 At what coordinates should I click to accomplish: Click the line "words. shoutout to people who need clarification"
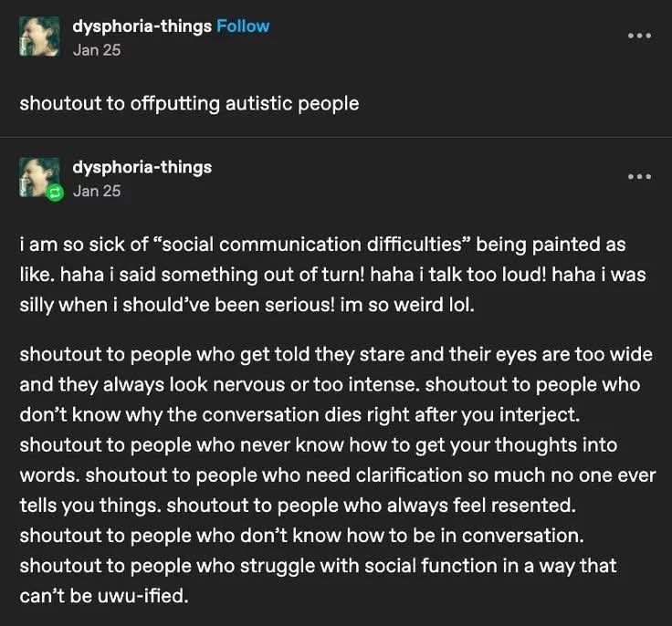tap(338, 475)
